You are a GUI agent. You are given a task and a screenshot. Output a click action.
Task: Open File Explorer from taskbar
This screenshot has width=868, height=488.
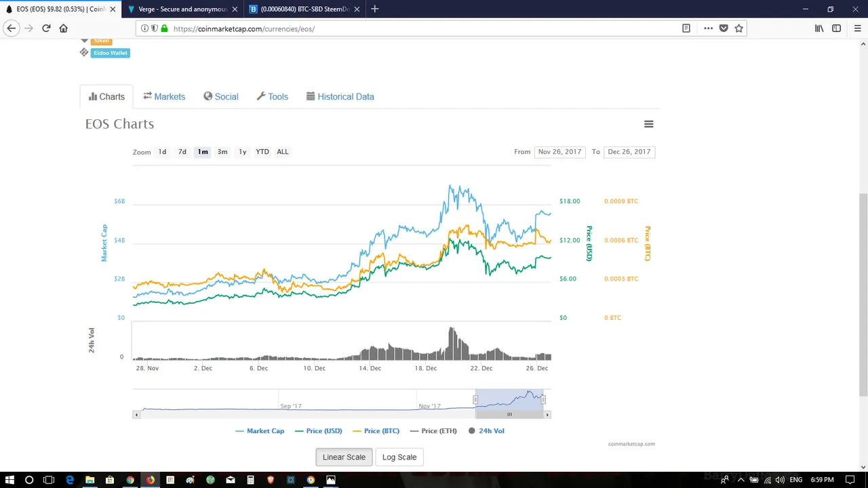coord(90,480)
